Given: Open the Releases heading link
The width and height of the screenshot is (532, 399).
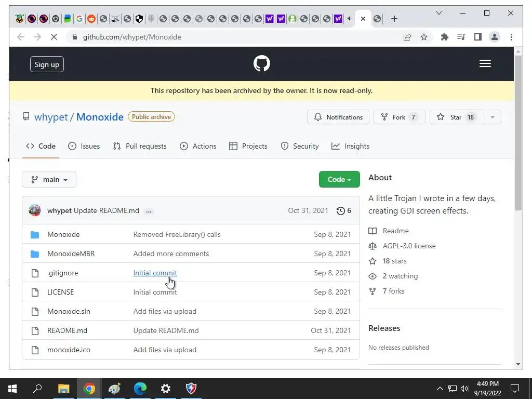Looking at the screenshot, I should pos(384,328).
